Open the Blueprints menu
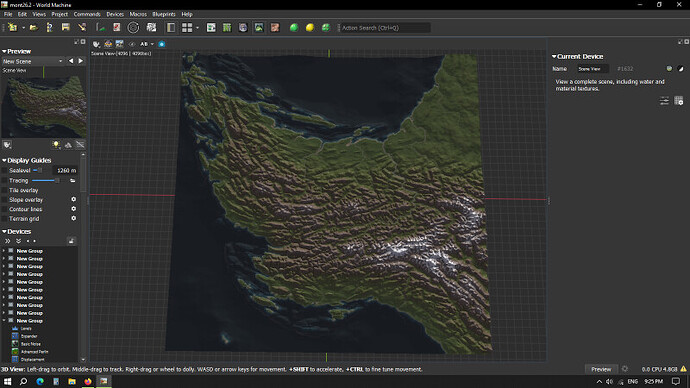 (x=164, y=14)
